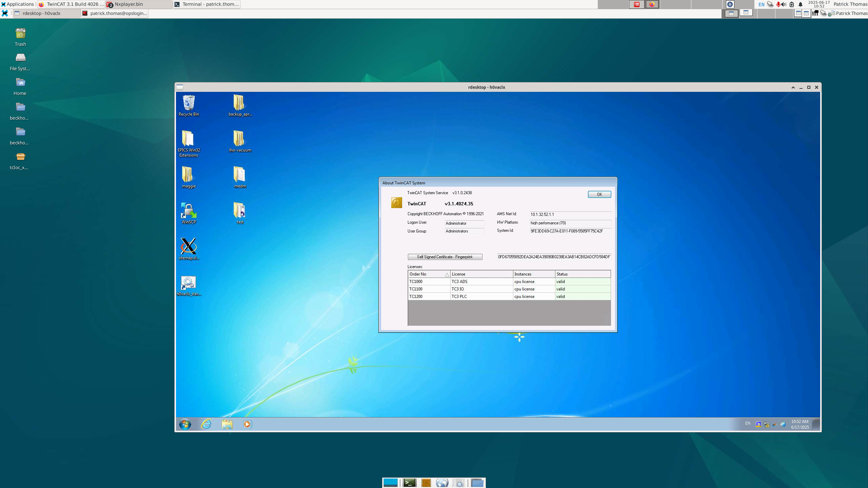Open the Applications menu
The image size is (868, 488).
click(x=17, y=4)
